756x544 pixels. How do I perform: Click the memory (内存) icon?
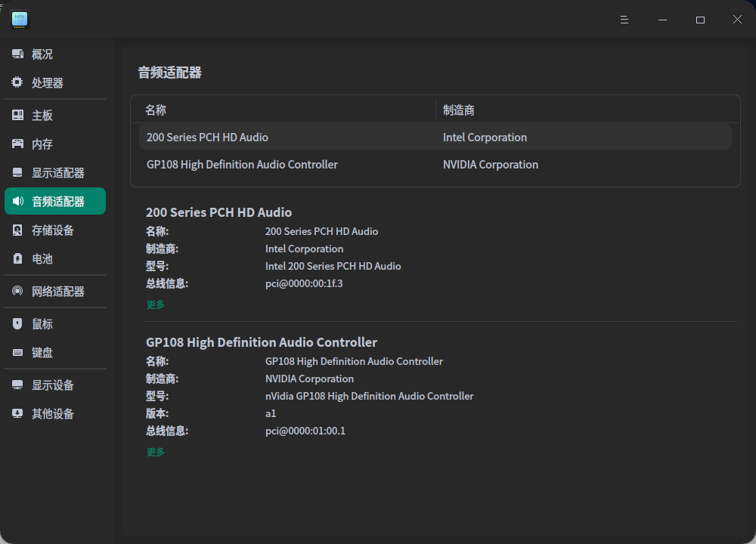point(17,144)
